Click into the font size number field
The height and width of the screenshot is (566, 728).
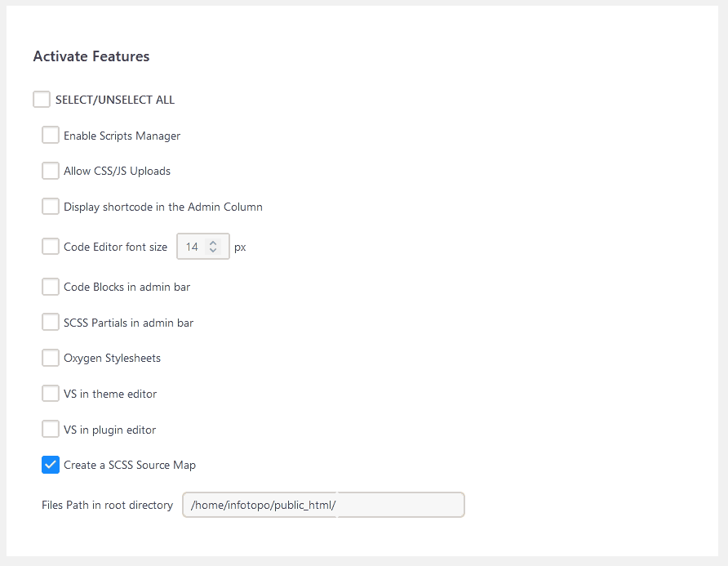193,247
